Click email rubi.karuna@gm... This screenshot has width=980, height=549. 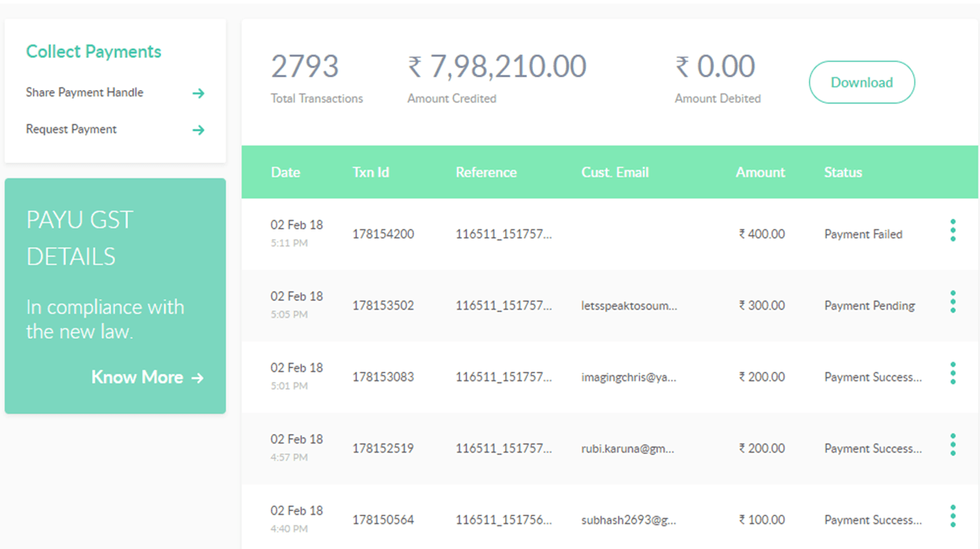point(628,448)
